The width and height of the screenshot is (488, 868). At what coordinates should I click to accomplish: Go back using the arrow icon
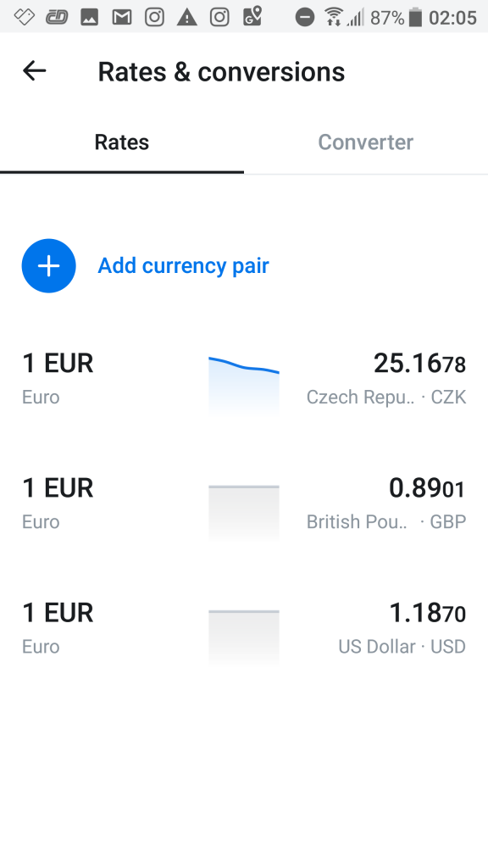[34, 71]
